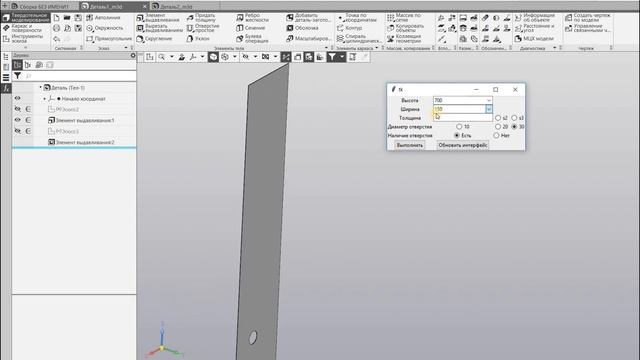The height and width of the screenshot is (360, 640).
Task: Select Твердотельное моделирование toolset
Action: pos(26,18)
